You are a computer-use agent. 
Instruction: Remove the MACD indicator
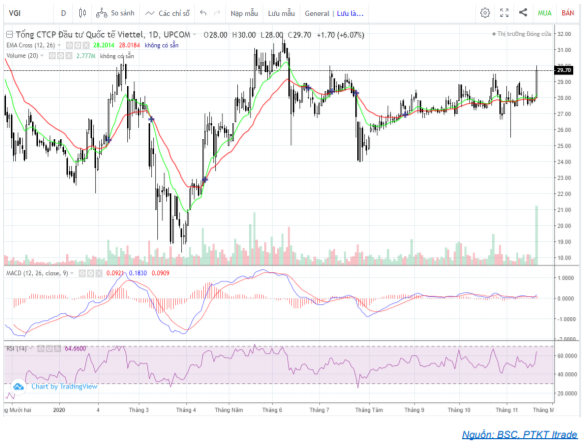click(x=99, y=273)
